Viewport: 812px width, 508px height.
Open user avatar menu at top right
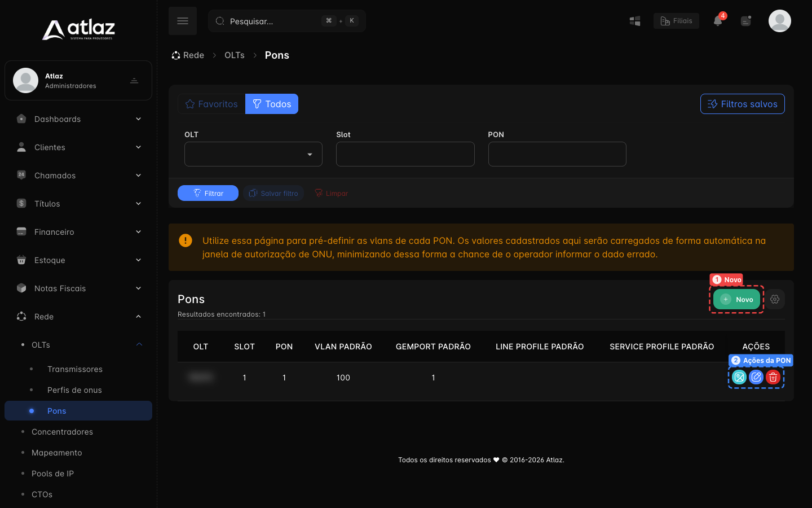click(780, 21)
